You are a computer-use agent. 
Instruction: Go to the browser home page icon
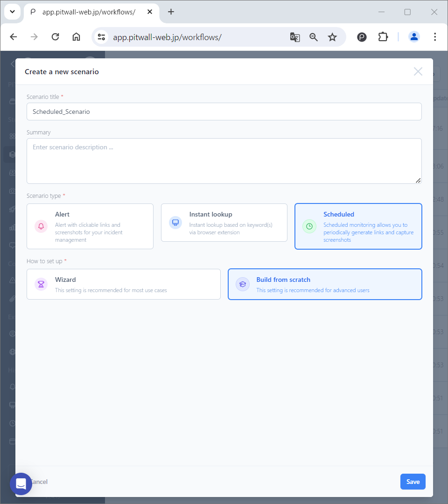tap(76, 37)
